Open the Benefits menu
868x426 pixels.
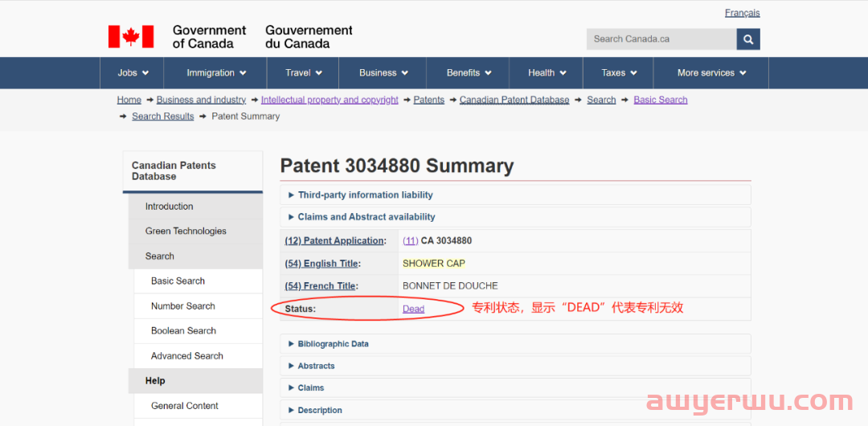pyautogui.click(x=469, y=72)
